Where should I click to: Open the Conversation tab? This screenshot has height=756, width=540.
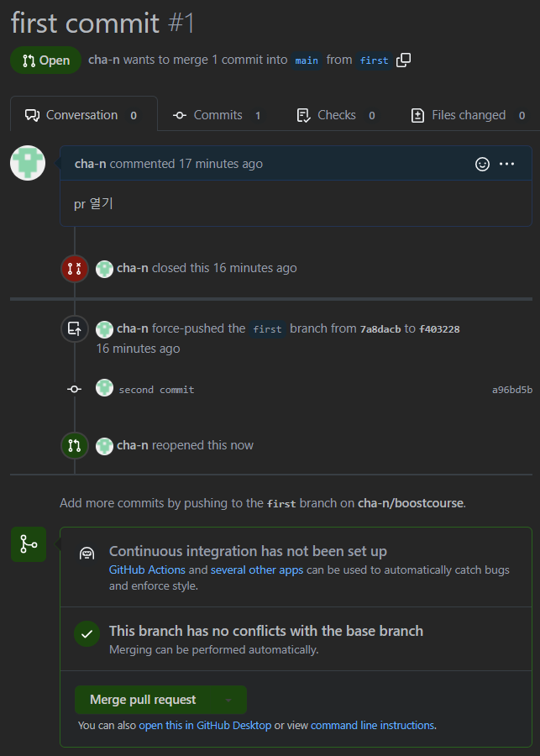coord(83,115)
